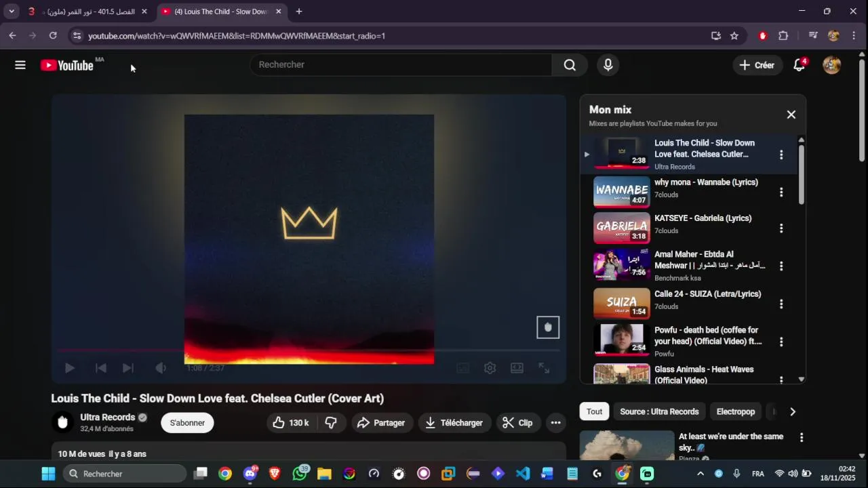Open options for Amal Maher playlist item
The width and height of the screenshot is (868, 488).
tap(781, 266)
